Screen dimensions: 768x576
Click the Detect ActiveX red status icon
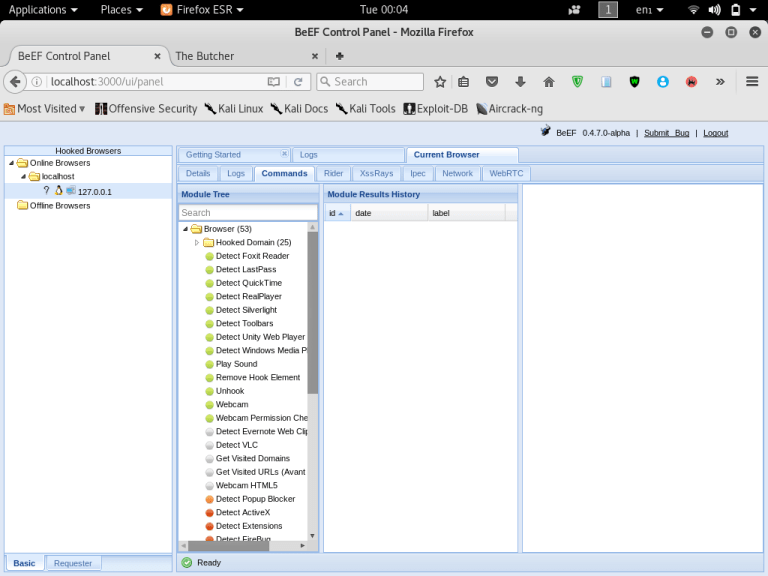209,513
